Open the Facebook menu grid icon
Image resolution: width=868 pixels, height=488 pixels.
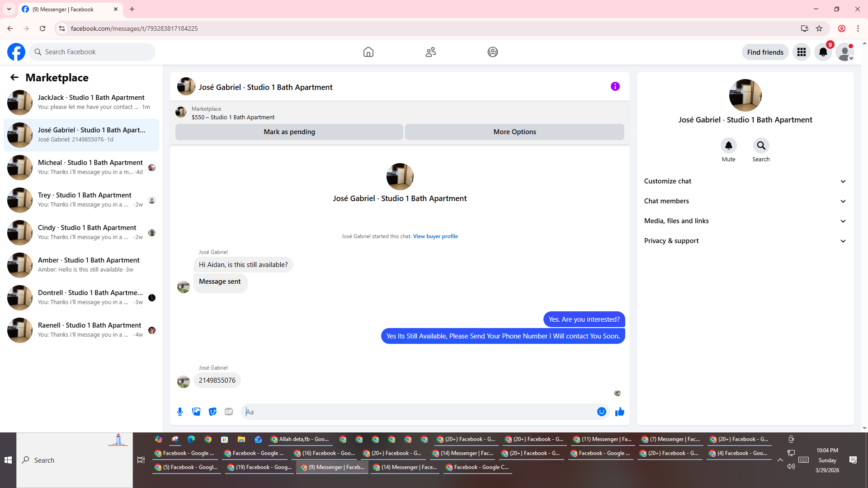[x=802, y=52]
